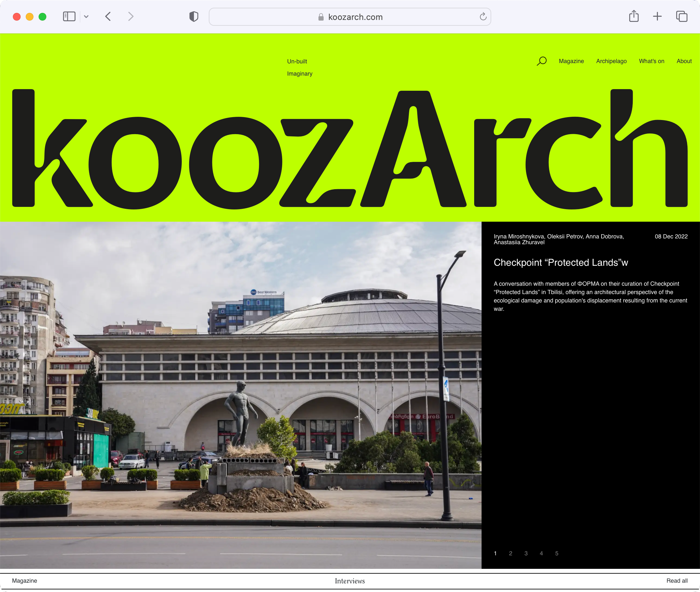Expand the sidebar dropdown chevron
This screenshot has width=700, height=592.
[86, 16]
